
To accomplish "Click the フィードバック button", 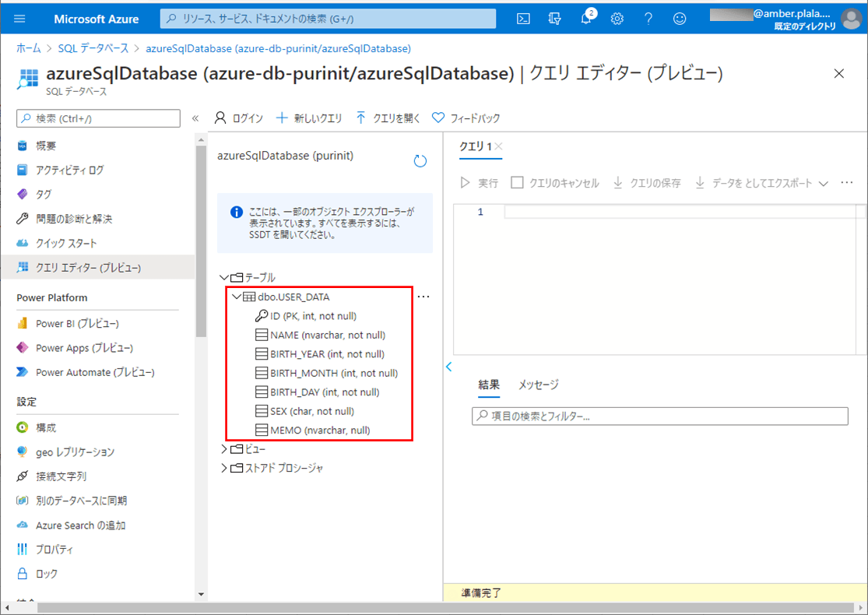I will tap(466, 118).
